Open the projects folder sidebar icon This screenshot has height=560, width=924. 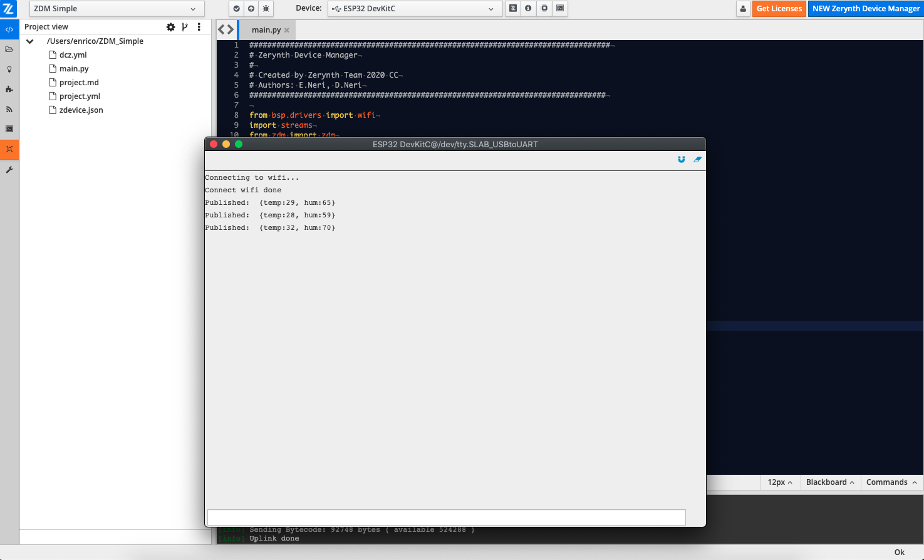(9, 49)
